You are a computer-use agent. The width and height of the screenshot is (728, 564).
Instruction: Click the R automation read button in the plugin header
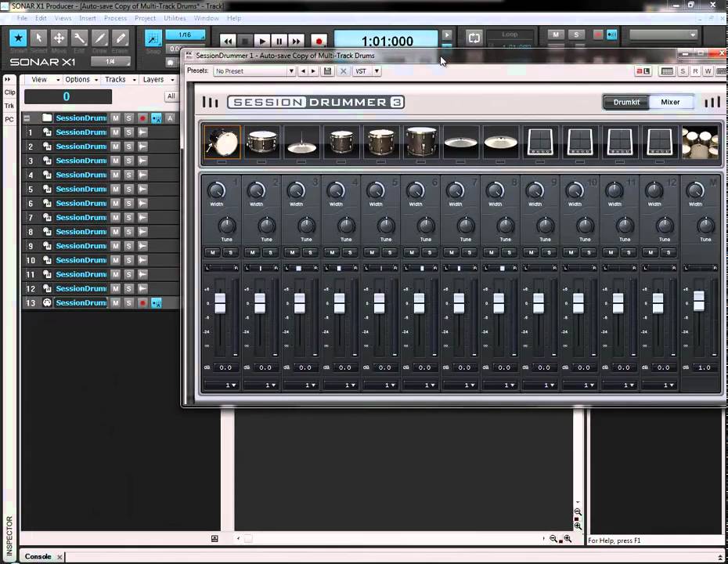[x=695, y=71]
